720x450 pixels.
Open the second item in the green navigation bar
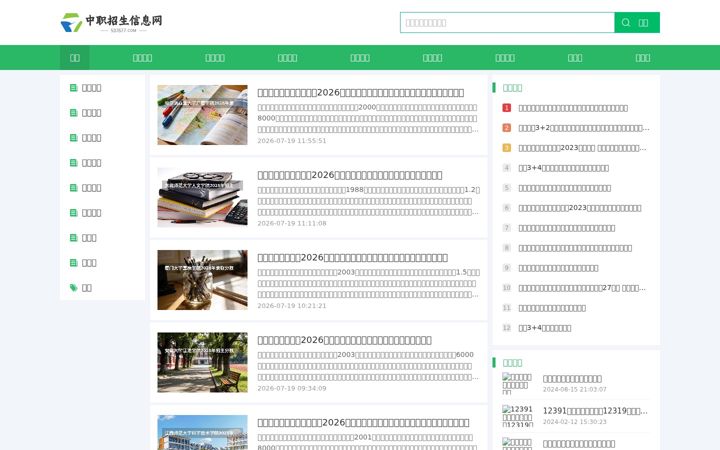(x=142, y=57)
